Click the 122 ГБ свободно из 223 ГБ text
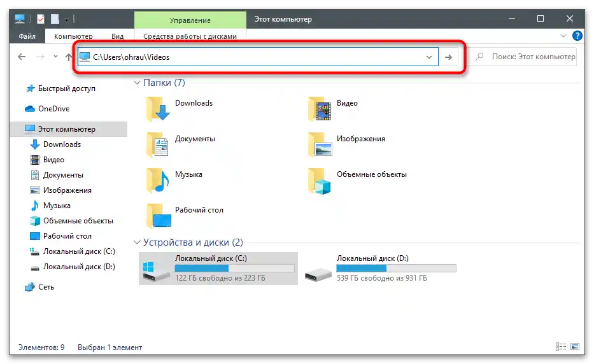The image size is (594, 364). coord(220,278)
